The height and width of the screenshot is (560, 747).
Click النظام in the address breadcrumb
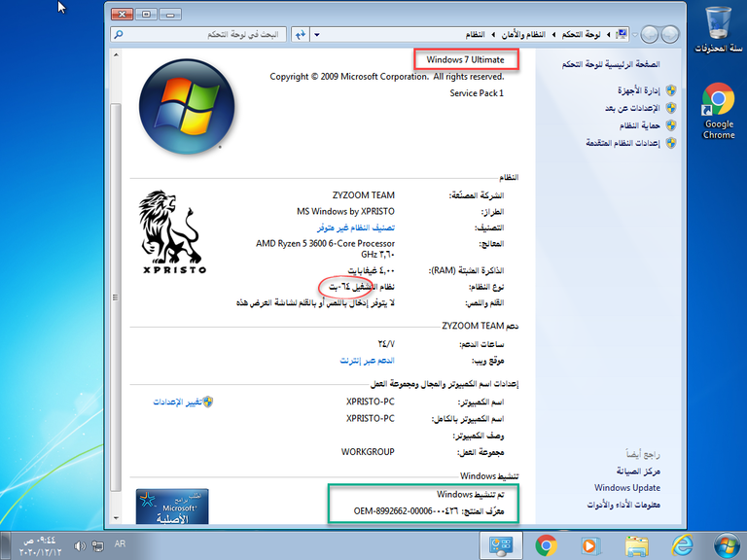pyautogui.click(x=475, y=34)
